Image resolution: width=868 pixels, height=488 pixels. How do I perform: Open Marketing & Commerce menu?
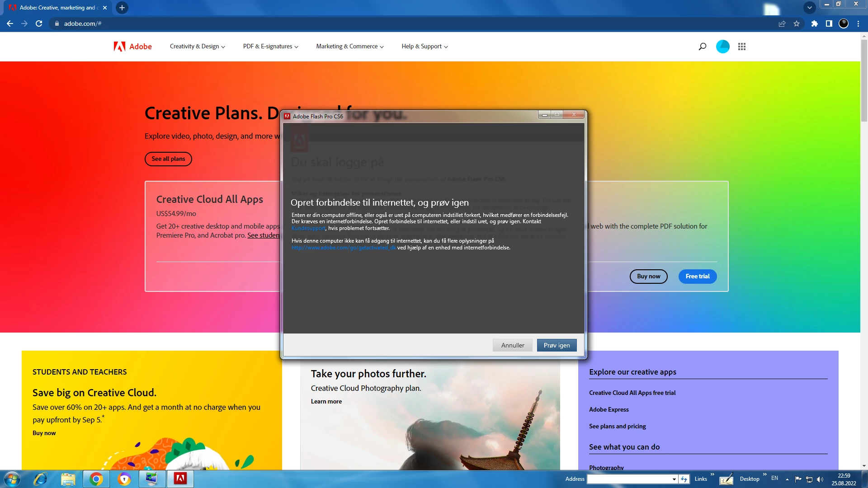pos(349,47)
